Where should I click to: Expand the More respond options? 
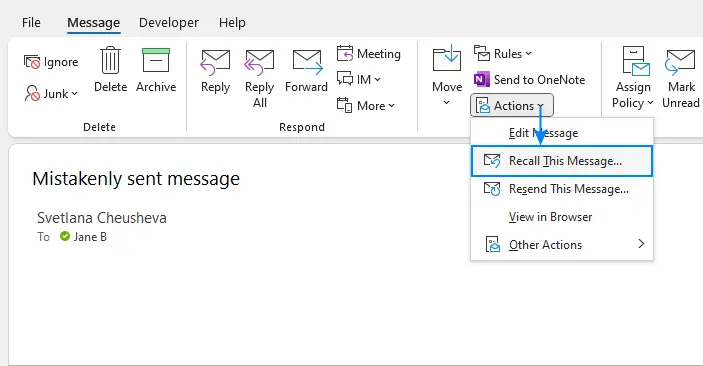point(366,105)
